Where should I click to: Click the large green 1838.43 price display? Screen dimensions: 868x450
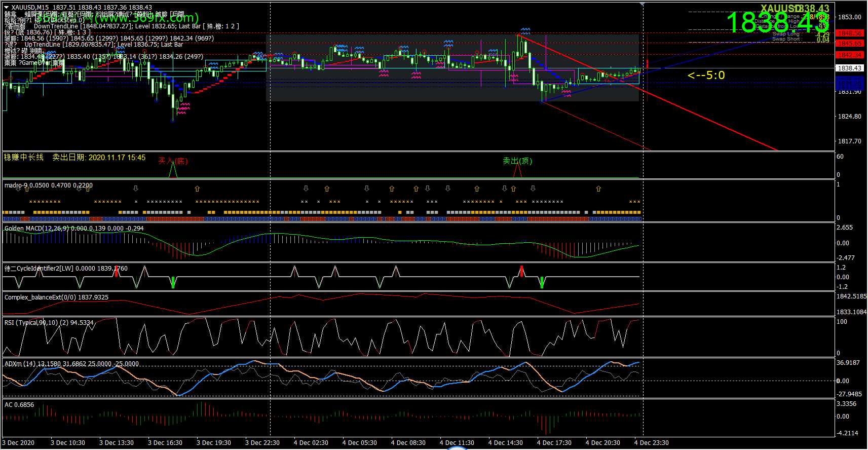[x=777, y=23]
